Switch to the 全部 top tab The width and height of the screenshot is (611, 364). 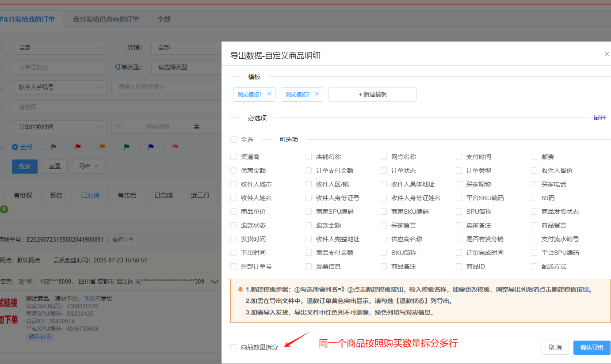click(164, 19)
